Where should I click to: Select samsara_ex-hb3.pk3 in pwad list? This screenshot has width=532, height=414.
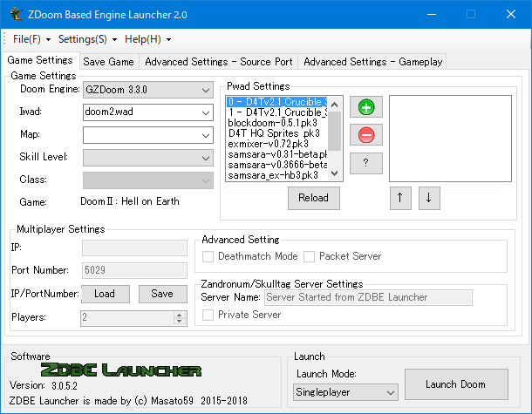[x=276, y=175]
